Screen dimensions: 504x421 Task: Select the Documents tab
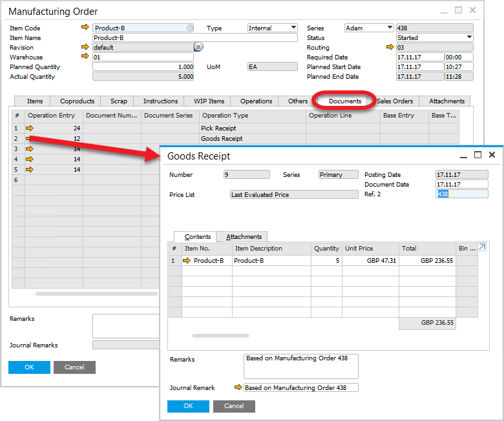(x=345, y=101)
